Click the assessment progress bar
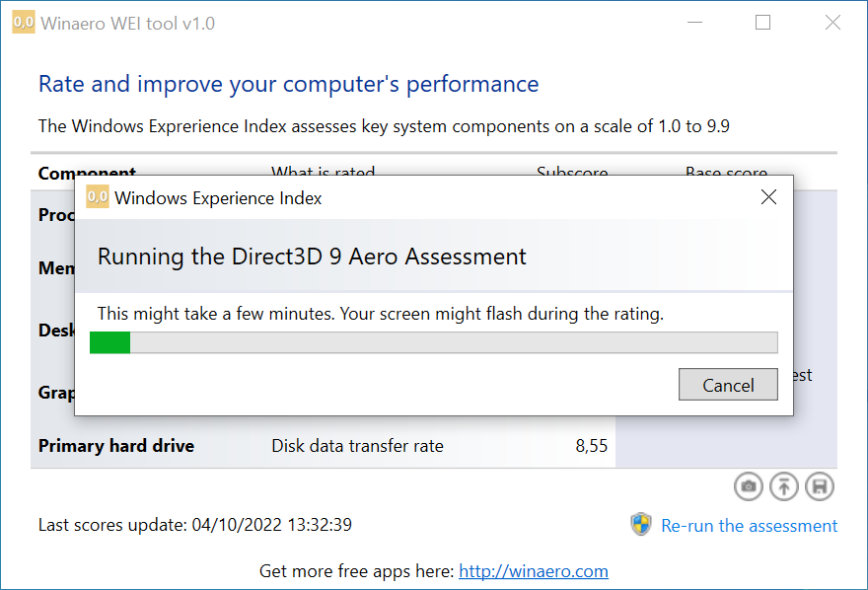This screenshot has width=868, height=590. [433, 342]
